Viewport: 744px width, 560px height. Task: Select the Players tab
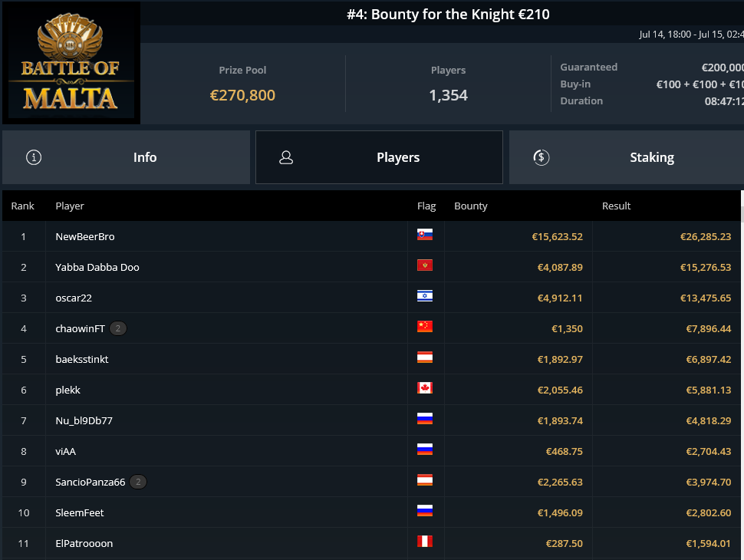tap(379, 157)
